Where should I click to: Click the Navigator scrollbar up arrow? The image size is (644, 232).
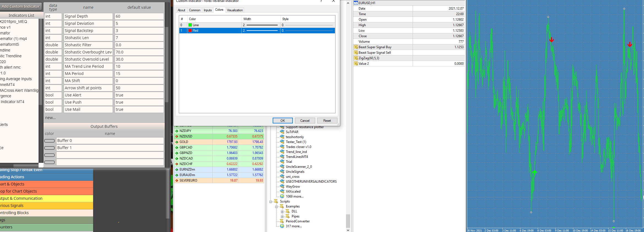click(348, 3)
